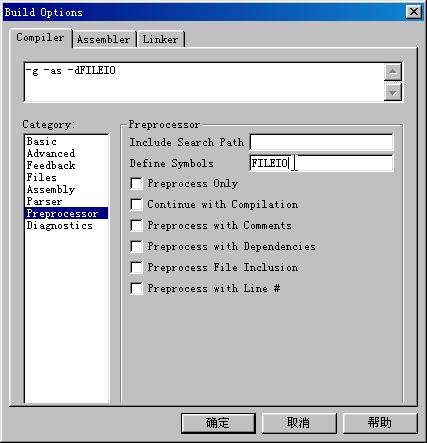Pick the Parser category item
Image resolution: width=427 pixels, height=443 pixels.
point(44,201)
